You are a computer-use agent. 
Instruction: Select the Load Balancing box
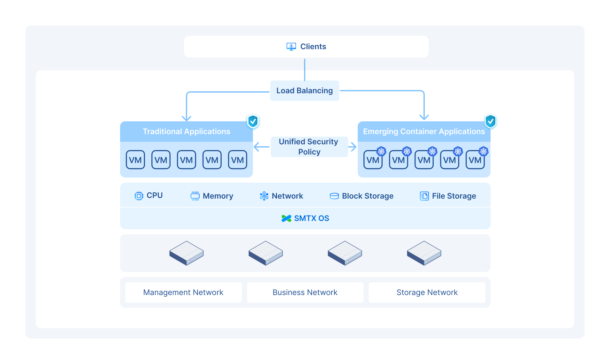click(x=304, y=91)
